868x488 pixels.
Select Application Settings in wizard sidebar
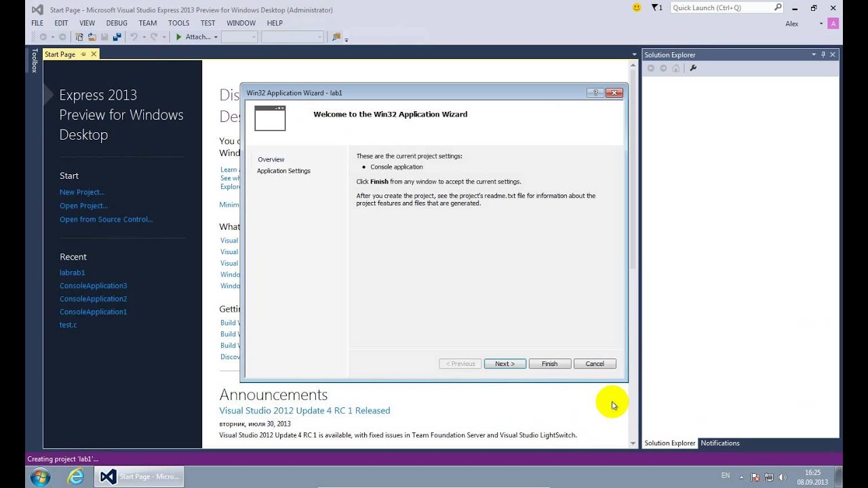pyautogui.click(x=283, y=171)
